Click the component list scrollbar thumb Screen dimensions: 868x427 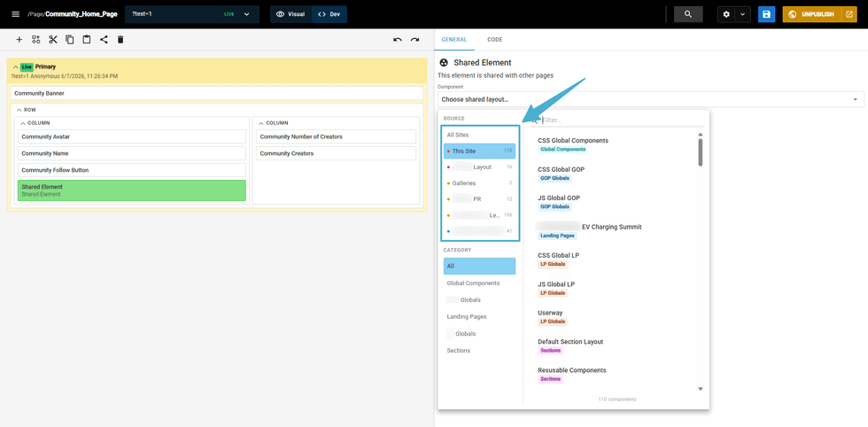[701, 152]
